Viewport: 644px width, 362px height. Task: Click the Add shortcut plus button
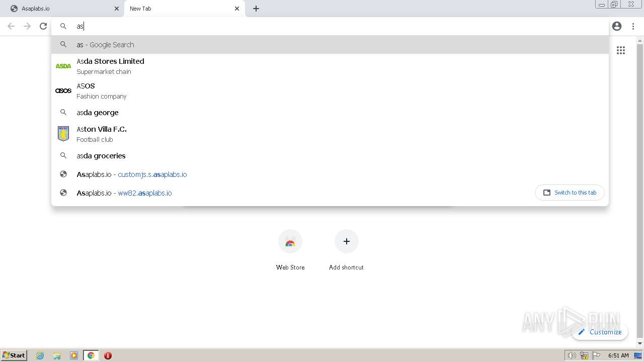346,242
